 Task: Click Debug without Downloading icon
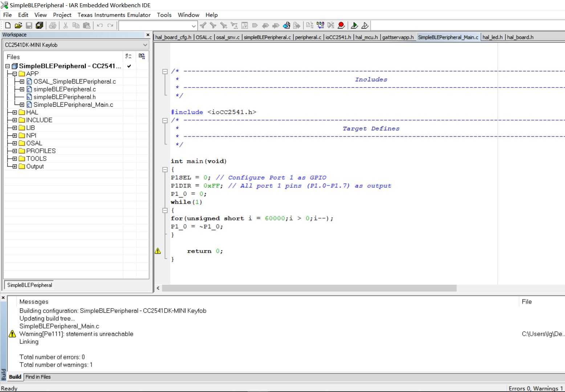point(365,25)
